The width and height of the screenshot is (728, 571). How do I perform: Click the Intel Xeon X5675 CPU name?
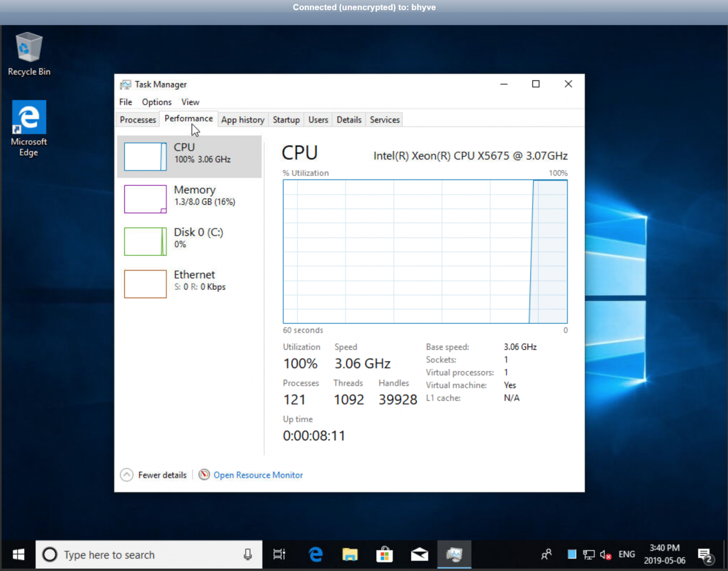click(470, 156)
